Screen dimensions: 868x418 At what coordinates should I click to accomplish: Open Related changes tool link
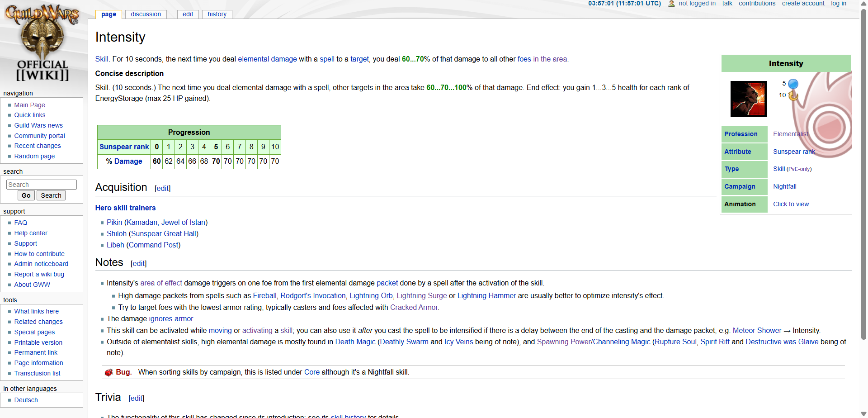coord(38,322)
